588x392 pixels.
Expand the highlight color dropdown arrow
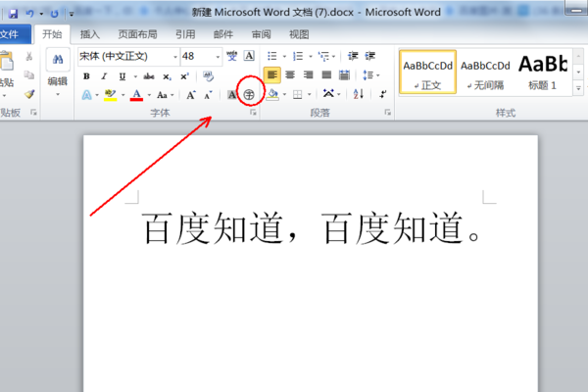click(123, 95)
